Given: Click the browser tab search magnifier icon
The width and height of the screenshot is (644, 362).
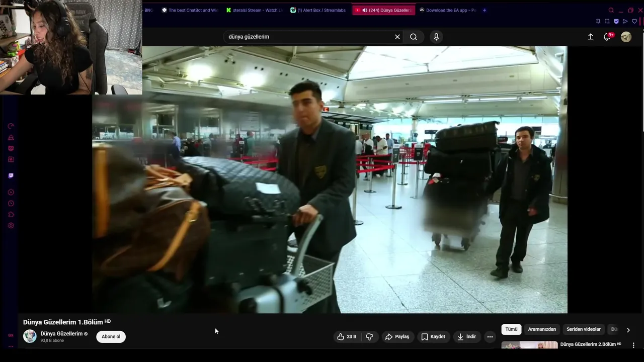Looking at the screenshot, I should pos(611,10).
